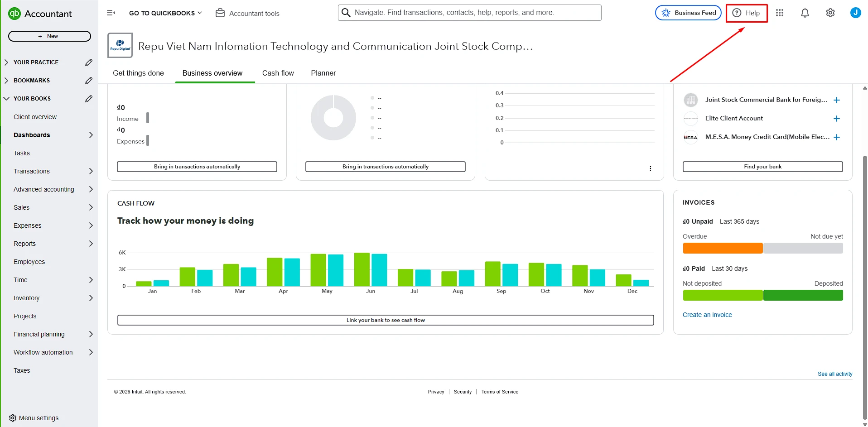Expand the Transactions menu chevron
The image size is (868, 427).
coord(91,171)
